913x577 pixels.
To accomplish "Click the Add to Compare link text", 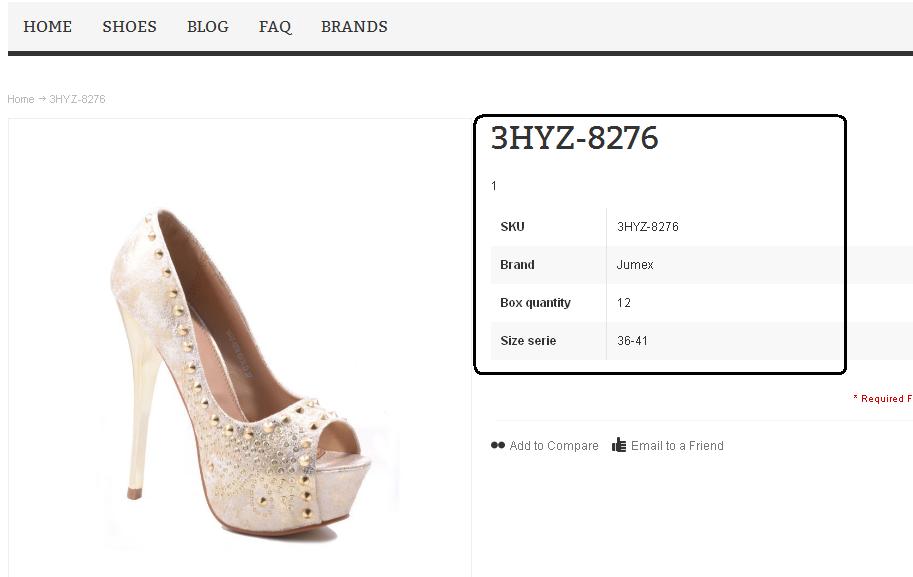I will click(x=554, y=446).
